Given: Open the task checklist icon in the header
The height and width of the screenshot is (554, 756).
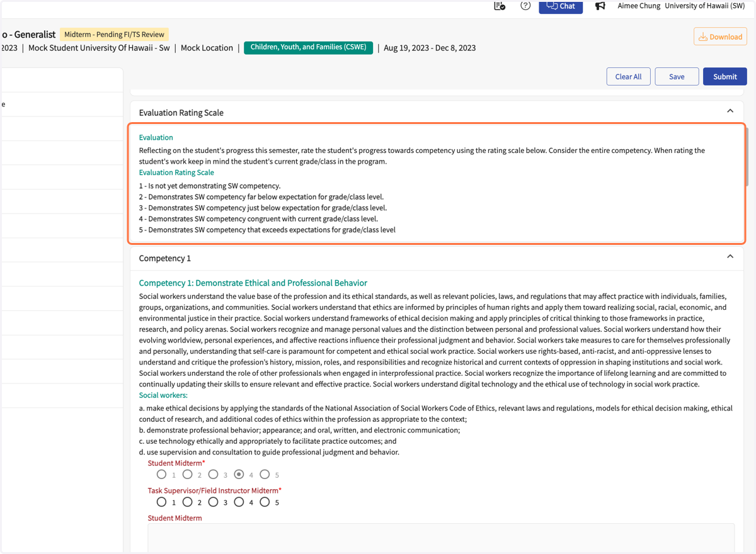Looking at the screenshot, I should coord(500,6).
